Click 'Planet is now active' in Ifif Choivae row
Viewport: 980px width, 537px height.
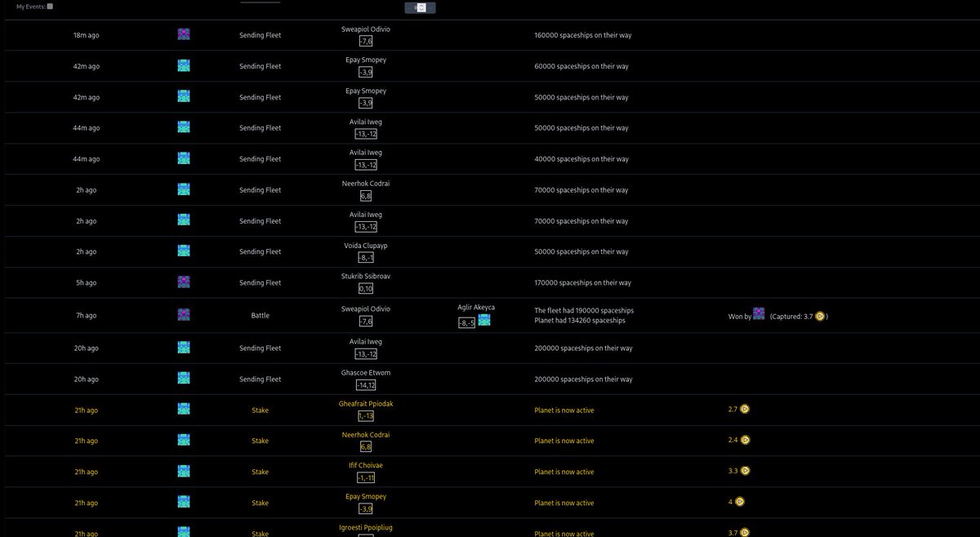(x=564, y=473)
